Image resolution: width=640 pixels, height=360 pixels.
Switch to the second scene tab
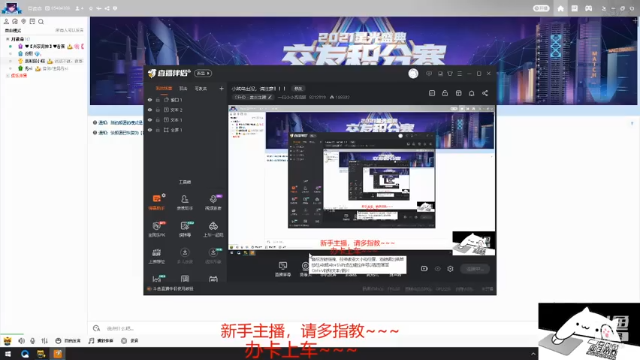point(183,89)
